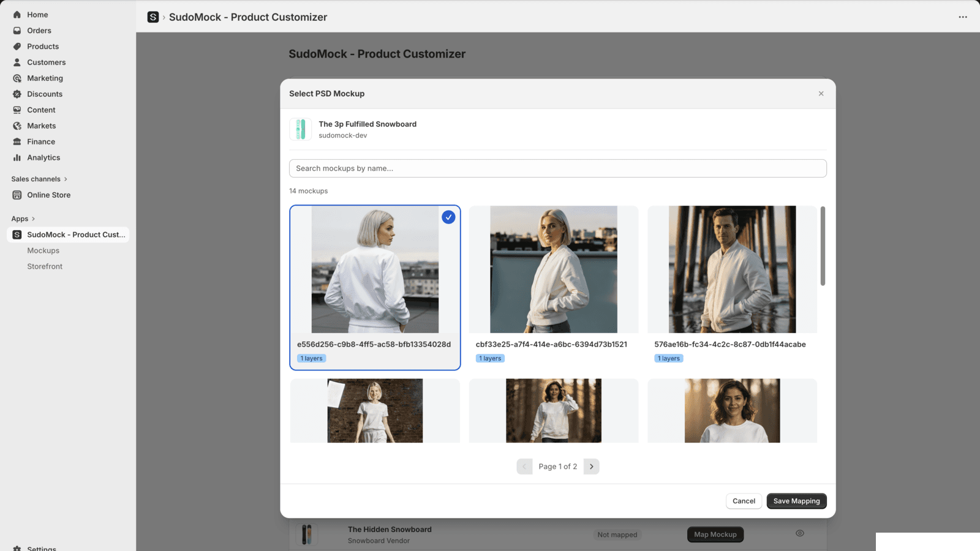Click Map Mockup for The Hidden Snowboard

click(715, 534)
